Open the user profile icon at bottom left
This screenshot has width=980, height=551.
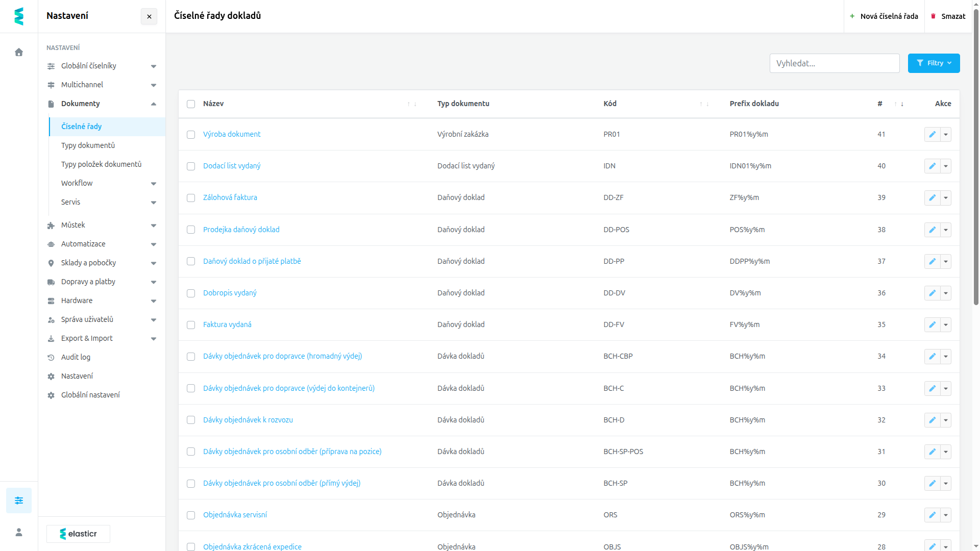(x=19, y=532)
